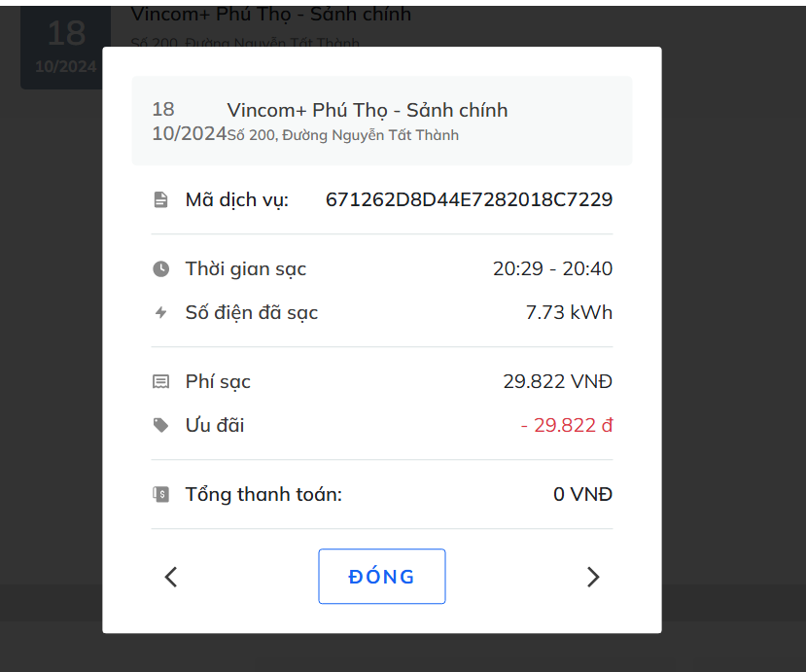This screenshot has height=672, width=806.
Task: Go to previous charging session with left chevron
Action: tap(171, 577)
